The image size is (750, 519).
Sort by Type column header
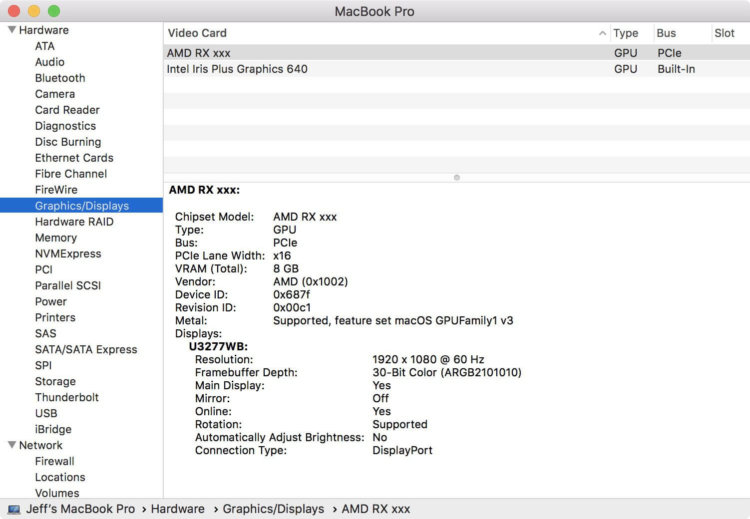[626, 33]
